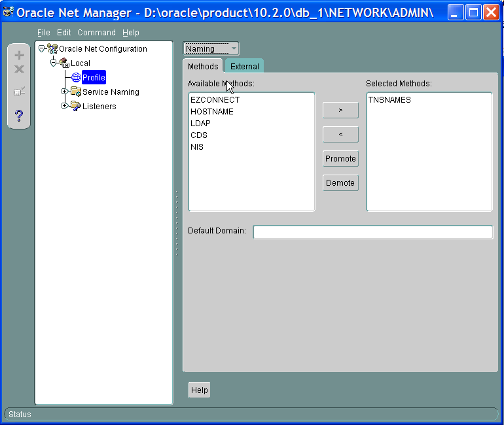This screenshot has width=504, height=425.
Task: Open the File menu
Action: click(x=43, y=33)
